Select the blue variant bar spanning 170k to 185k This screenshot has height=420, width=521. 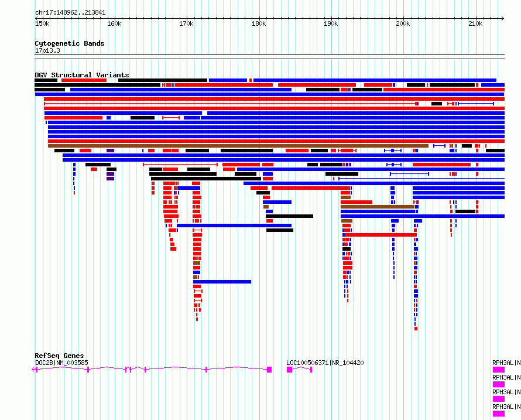pos(234,226)
